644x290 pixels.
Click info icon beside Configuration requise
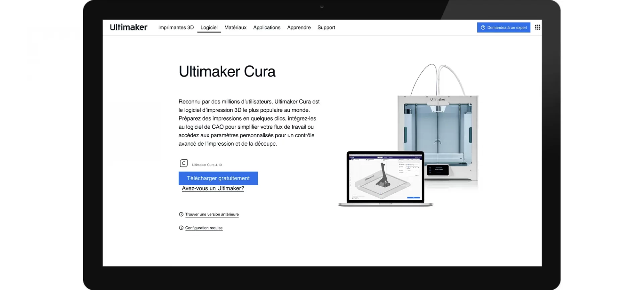point(181,228)
